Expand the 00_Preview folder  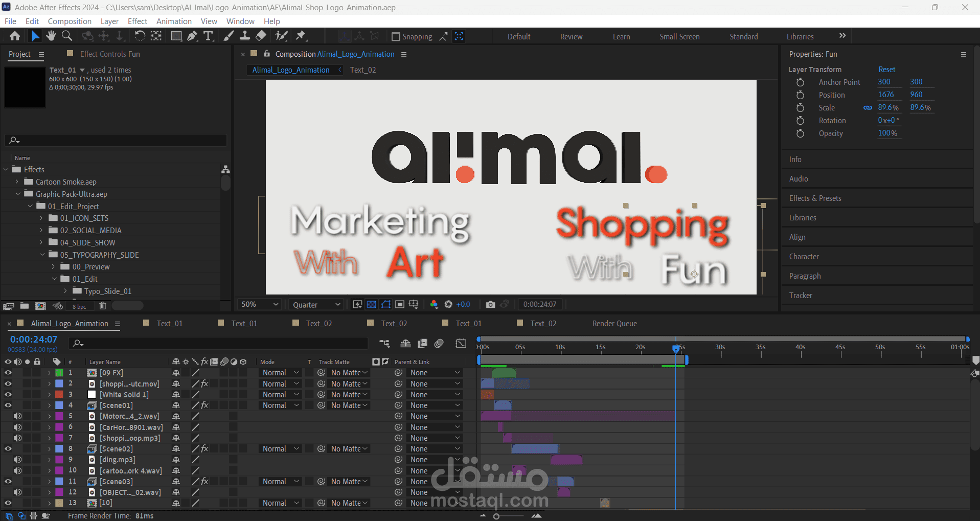[x=53, y=267]
